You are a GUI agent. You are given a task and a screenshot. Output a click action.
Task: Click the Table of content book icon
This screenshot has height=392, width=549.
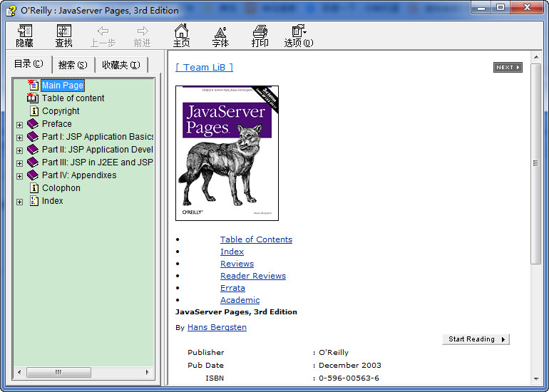pos(33,98)
